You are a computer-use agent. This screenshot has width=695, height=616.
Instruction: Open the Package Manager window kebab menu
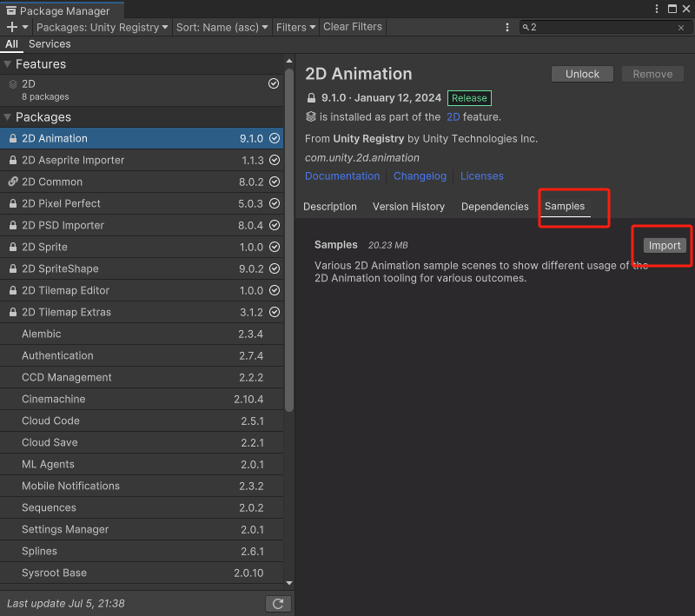[657, 9]
